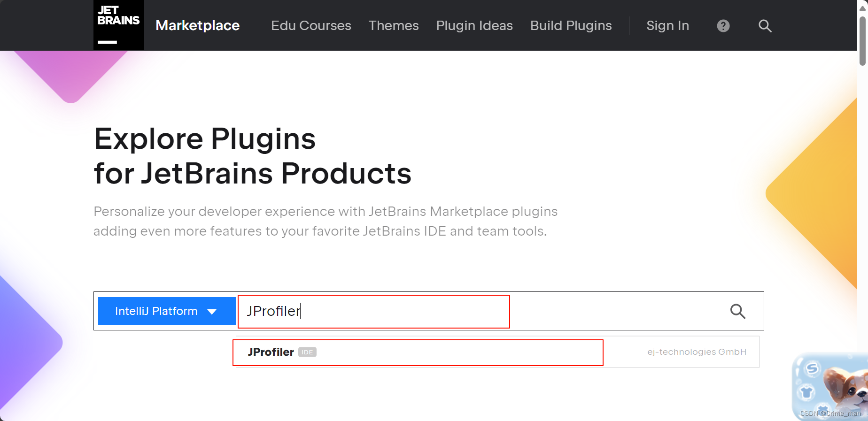
Task: Click the ej-technologies GmbH vendor text
Action: (697, 352)
